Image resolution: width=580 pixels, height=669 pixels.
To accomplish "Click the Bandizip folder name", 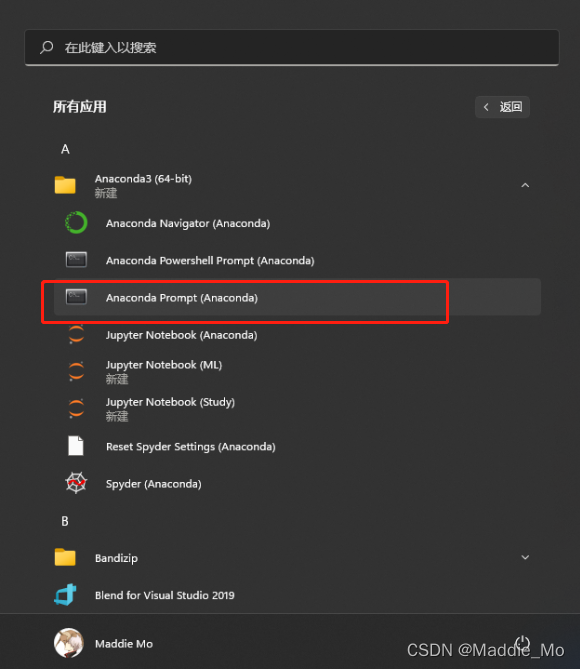I will [x=116, y=558].
